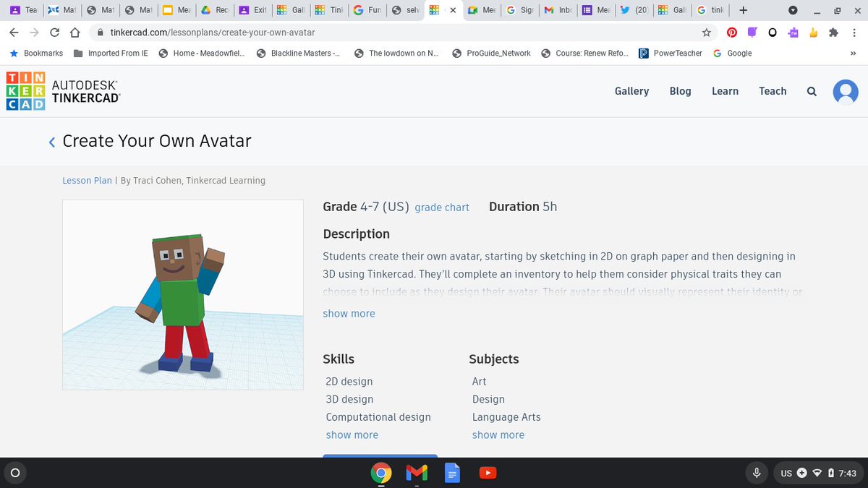Click the Pinterest extension icon
868x488 pixels.
(731, 33)
